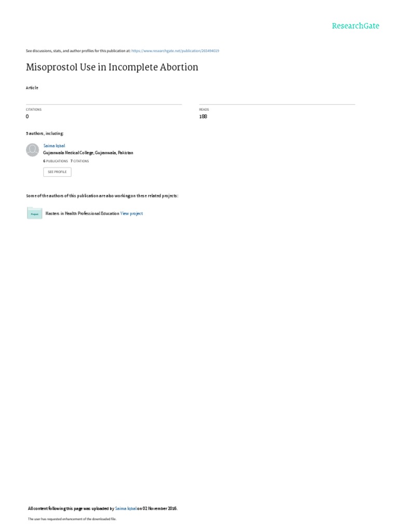Click the teal project folder icon
This screenshot has height=532, width=399.
[34, 213]
